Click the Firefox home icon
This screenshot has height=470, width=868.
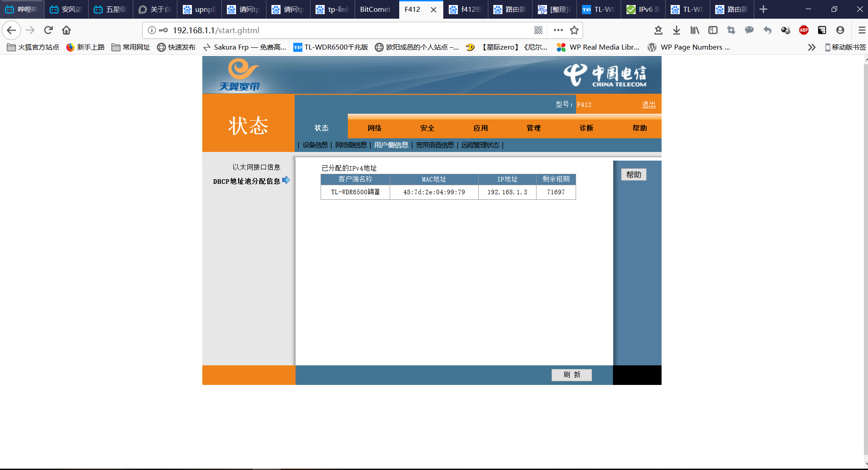point(66,30)
